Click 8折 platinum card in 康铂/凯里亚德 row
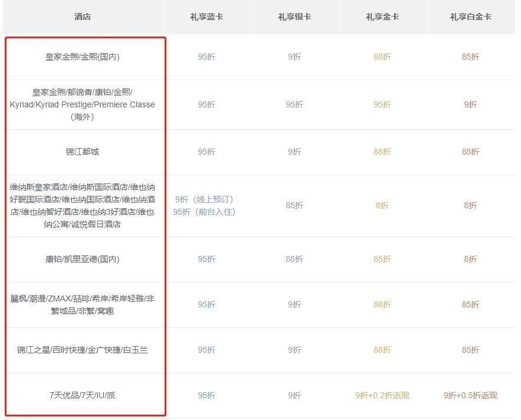Viewport: 521px width, 420px height. 470,259
